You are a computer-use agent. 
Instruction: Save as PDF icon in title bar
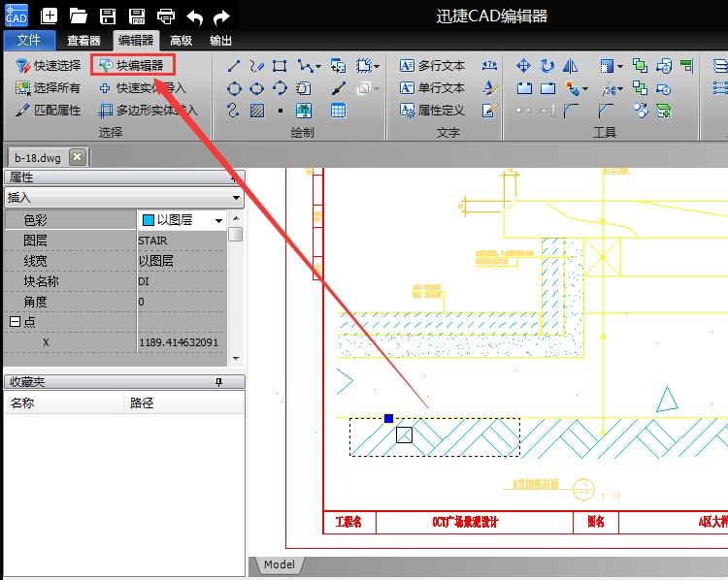pos(137,16)
